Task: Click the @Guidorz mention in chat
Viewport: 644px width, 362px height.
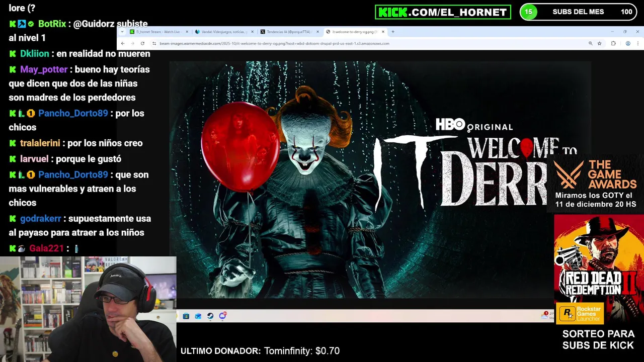Action: (x=94, y=24)
